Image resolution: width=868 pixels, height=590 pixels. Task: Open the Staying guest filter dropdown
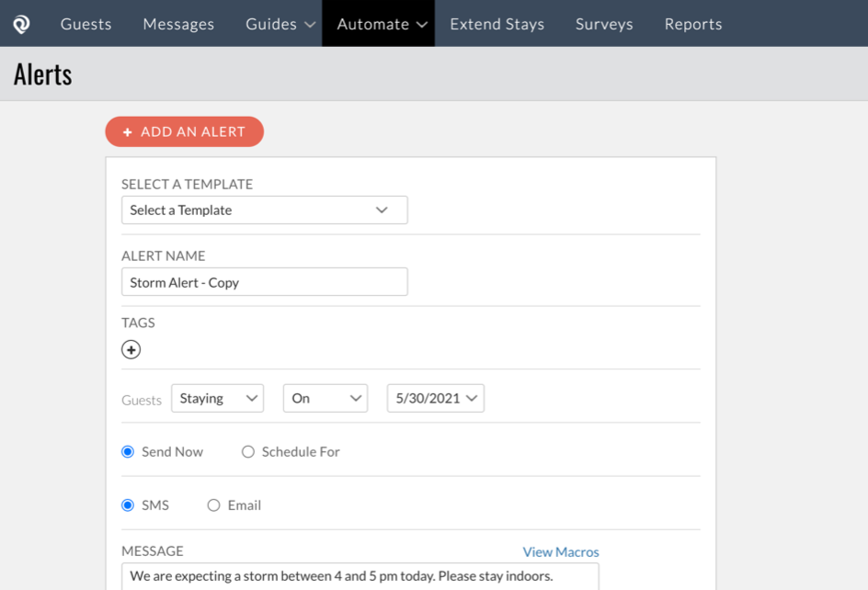[x=217, y=398]
